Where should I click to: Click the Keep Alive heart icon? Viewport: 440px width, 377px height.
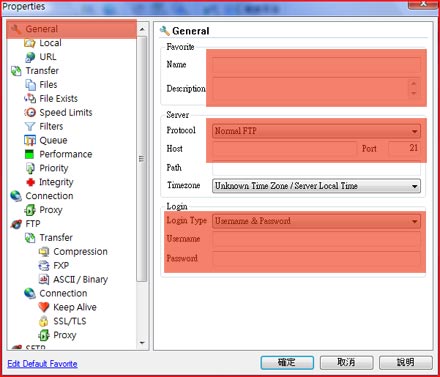click(x=44, y=307)
